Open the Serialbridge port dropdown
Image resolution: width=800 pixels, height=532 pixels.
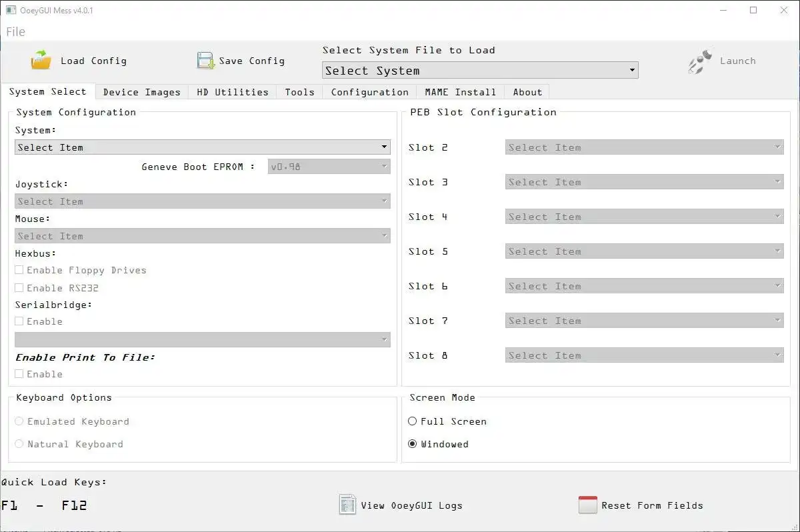[203, 339]
